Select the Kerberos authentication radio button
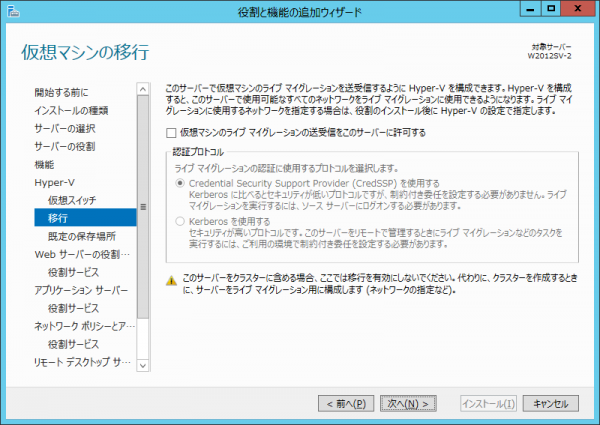Screen dimensions: 600x425 pyautogui.click(x=180, y=220)
